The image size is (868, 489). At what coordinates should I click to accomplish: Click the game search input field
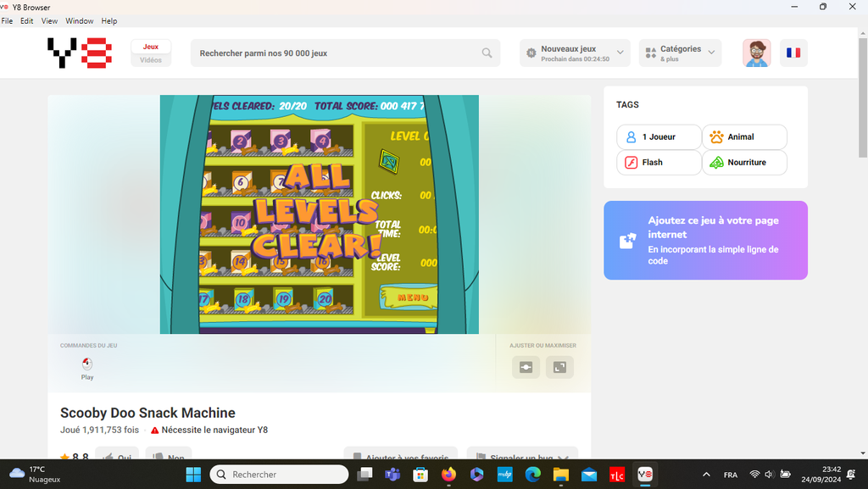[x=337, y=53]
